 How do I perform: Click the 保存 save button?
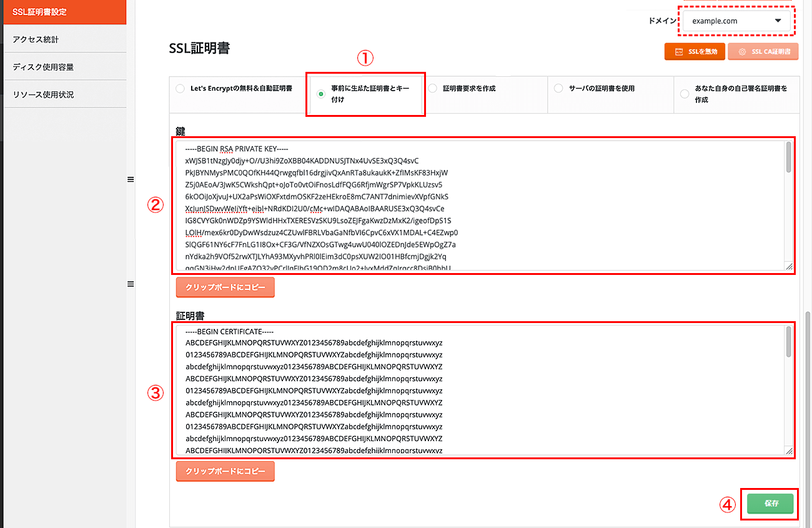coord(770,504)
